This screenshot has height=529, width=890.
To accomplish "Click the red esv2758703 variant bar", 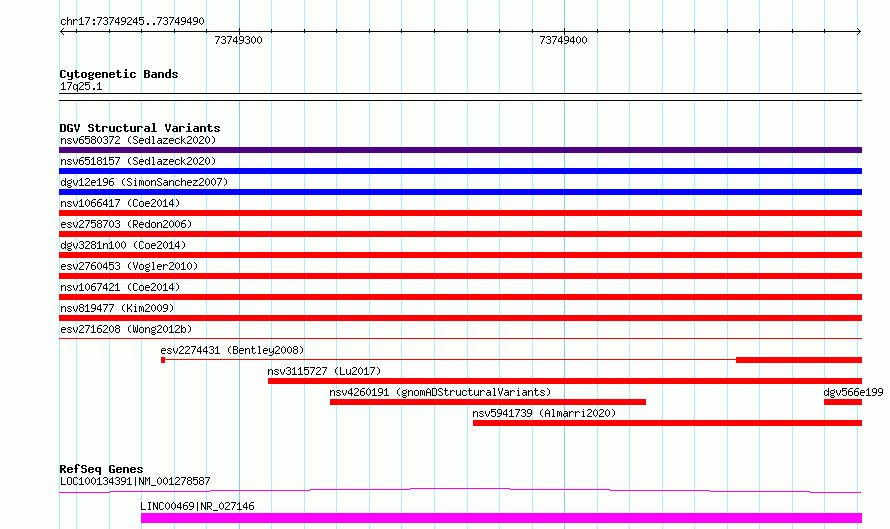I will pyautogui.click(x=460, y=234).
